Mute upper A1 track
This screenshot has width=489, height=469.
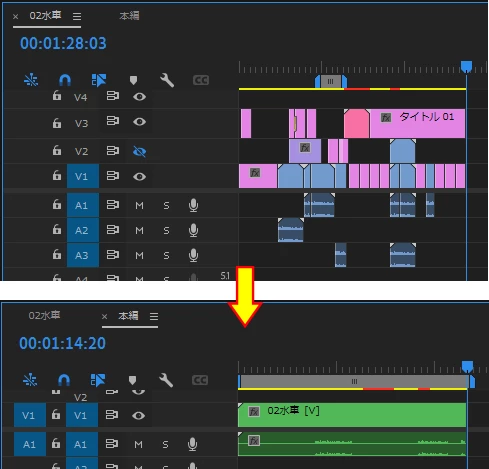[x=139, y=205]
